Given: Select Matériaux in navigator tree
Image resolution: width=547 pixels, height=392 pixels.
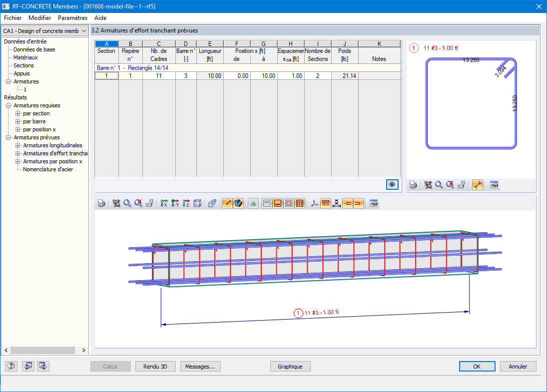Looking at the screenshot, I should point(25,57).
